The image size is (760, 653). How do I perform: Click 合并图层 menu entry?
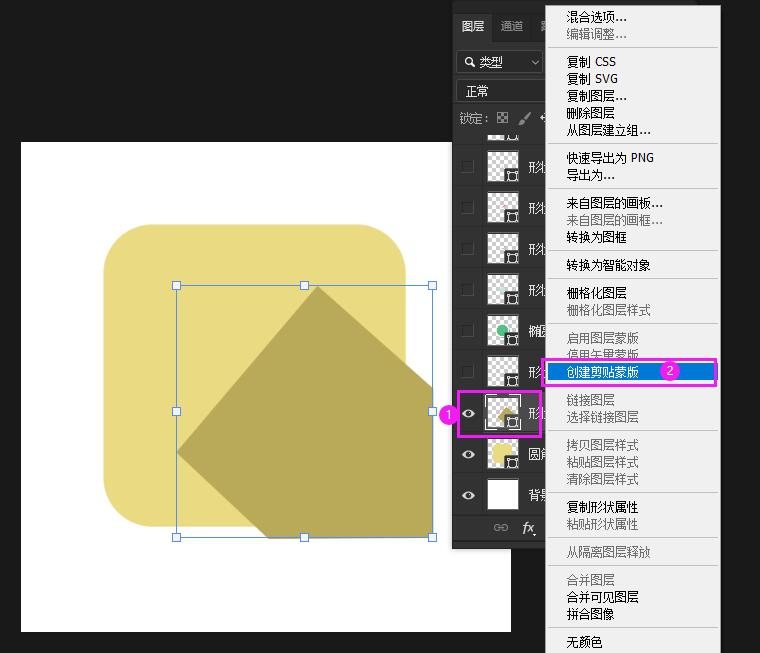(x=590, y=580)
